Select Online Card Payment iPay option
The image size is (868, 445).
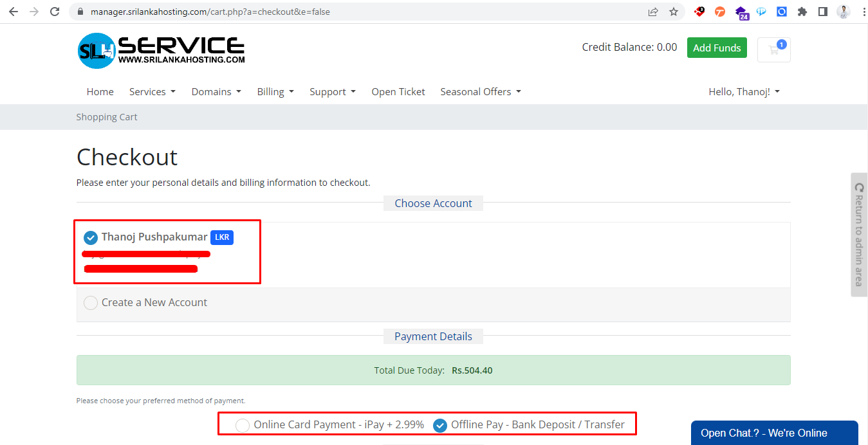pyautogui.click(x=243, y=425)
